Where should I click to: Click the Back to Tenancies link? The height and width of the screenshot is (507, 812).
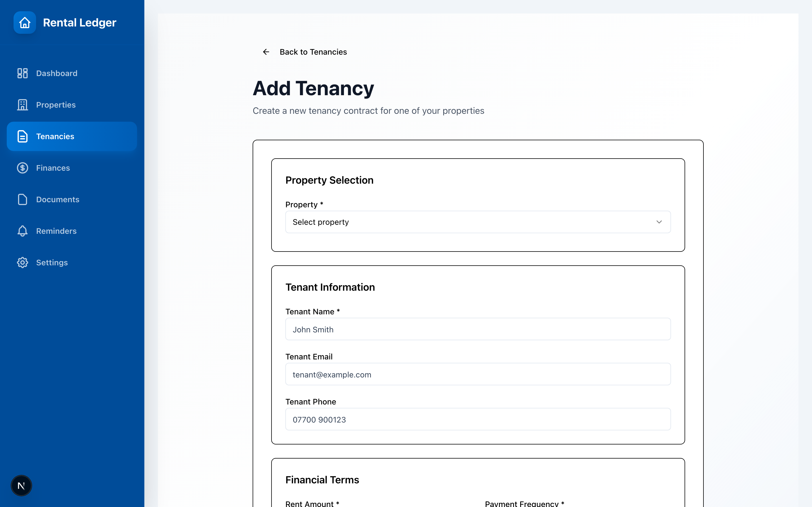(x=313, y=52)
